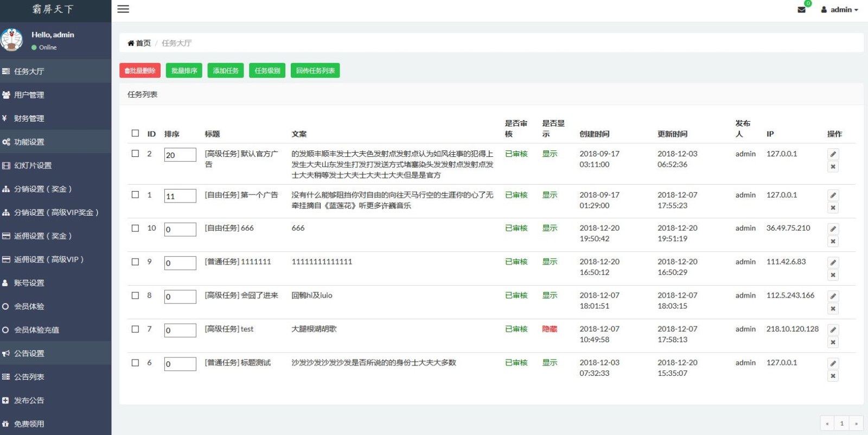This screenshot has width=868, height=435.
Task: Click pencil icon for task ID 6
Action: point(833,364)
